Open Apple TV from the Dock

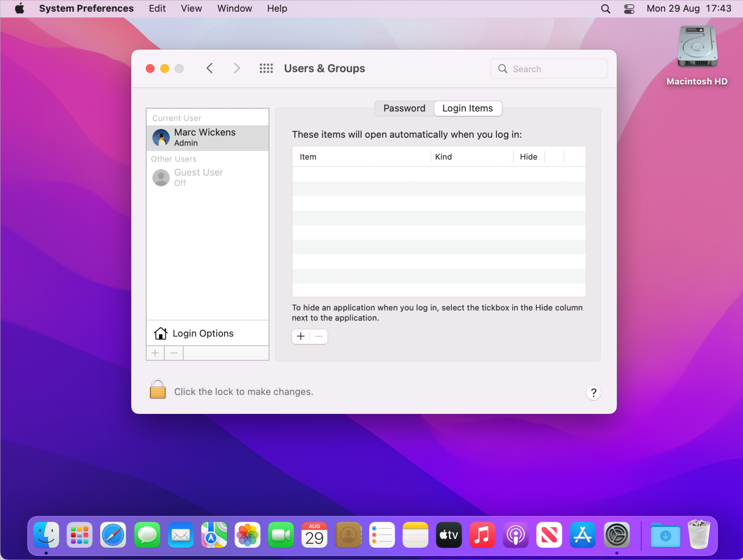(449, 535)
